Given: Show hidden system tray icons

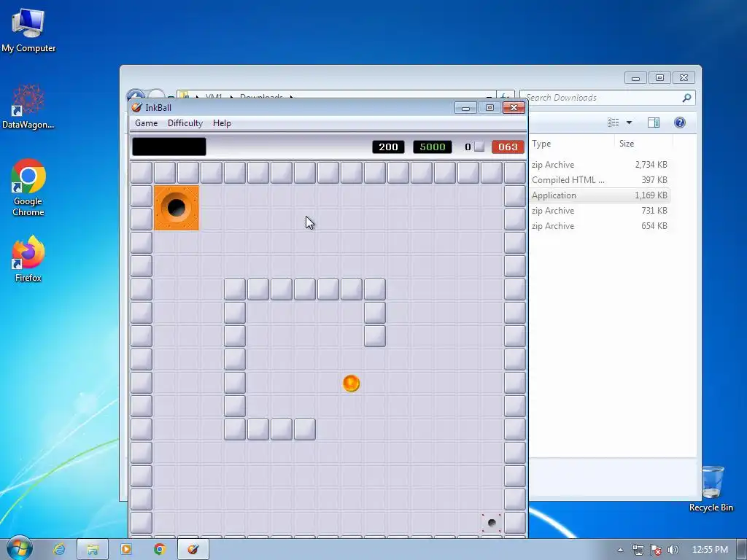Looking at the screenshot, I should pos(620,550).
